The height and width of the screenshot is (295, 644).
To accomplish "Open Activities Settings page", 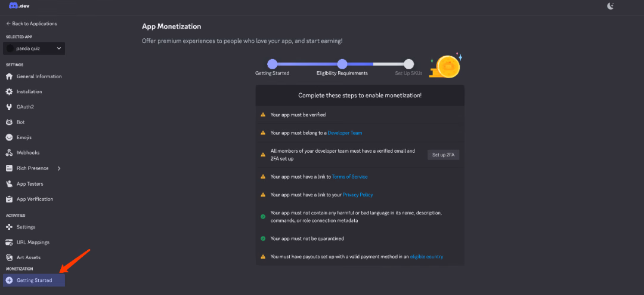I will point(26,227).
